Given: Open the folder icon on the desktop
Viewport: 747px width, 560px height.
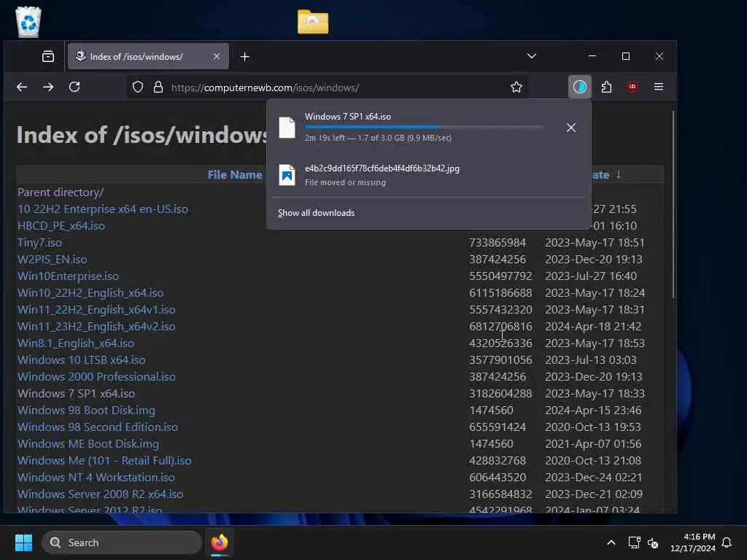Looking at the screenshot, I should point(313,21).
